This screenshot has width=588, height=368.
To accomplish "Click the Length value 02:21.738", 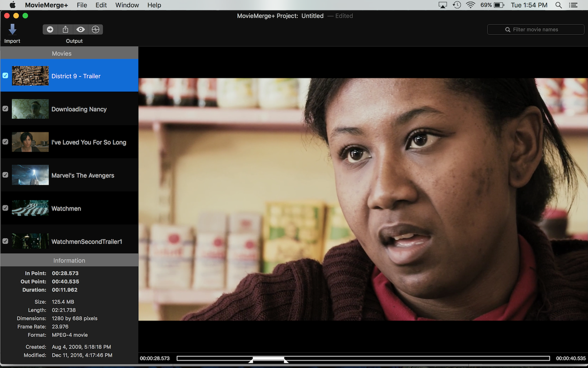I will pyautogui.click(x=64, y=310).
